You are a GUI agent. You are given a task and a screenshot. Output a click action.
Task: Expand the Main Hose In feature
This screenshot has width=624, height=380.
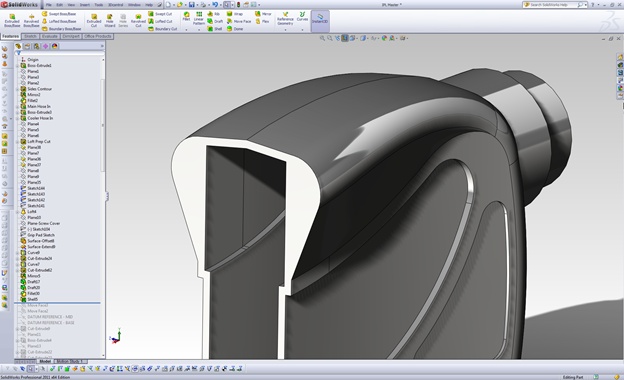click(x=18, y=107)
